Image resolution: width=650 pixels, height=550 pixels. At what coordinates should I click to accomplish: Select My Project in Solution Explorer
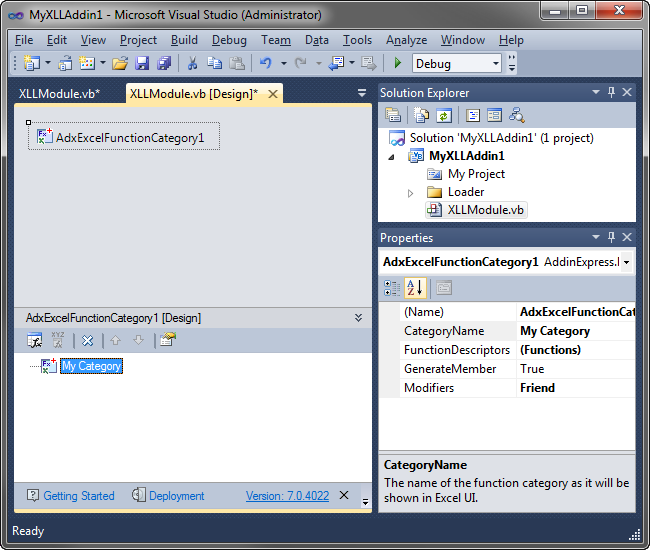[476, 174]
